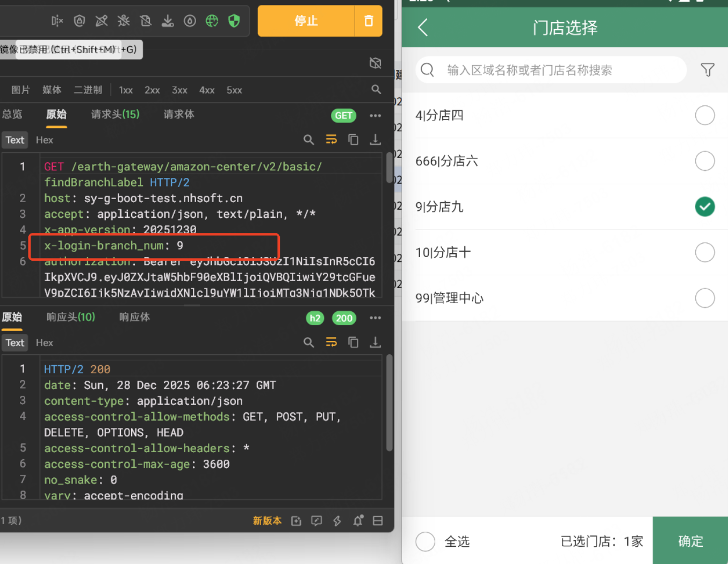Click the x-login-branch_num header line

(x=113, y=246)
